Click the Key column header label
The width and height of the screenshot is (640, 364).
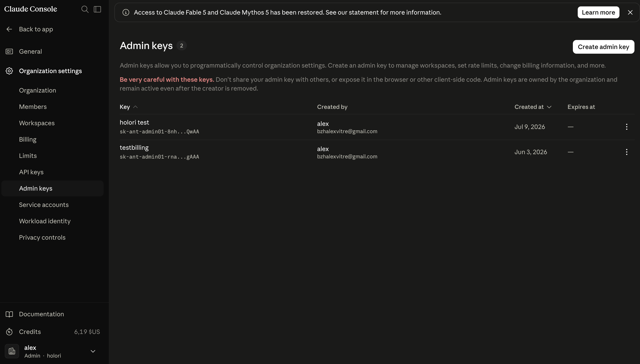click(x=125, y=107)
